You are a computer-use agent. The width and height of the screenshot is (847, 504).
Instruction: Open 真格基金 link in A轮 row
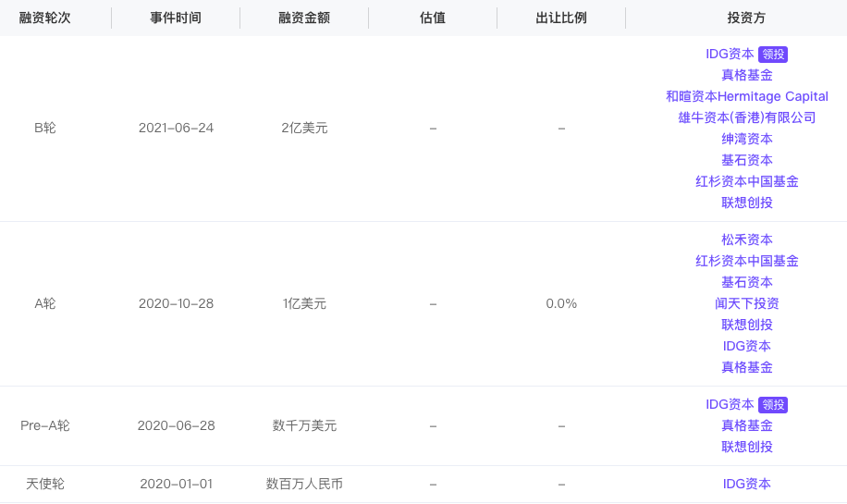747,367
